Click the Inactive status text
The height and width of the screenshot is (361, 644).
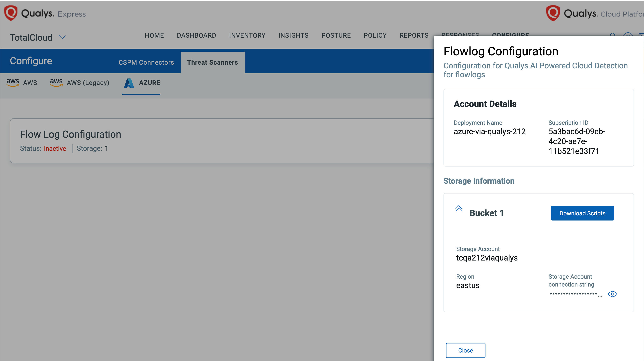click(x=55, y=149)
